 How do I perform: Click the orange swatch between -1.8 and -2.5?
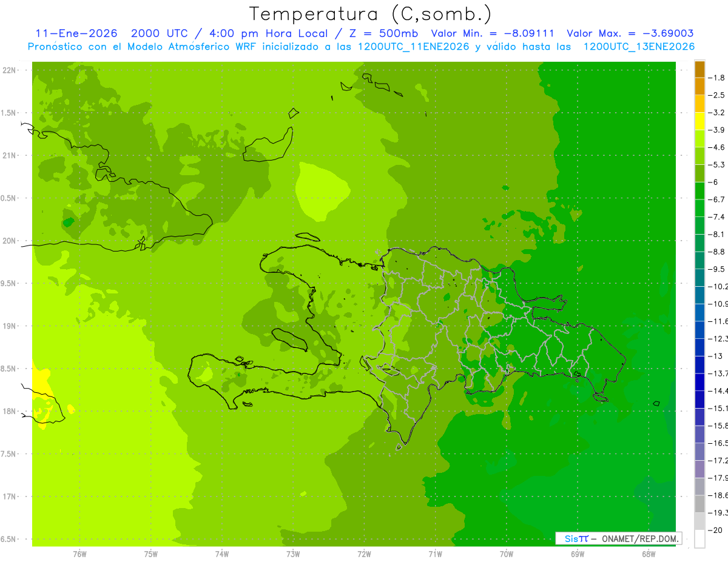tap(699, 87)
